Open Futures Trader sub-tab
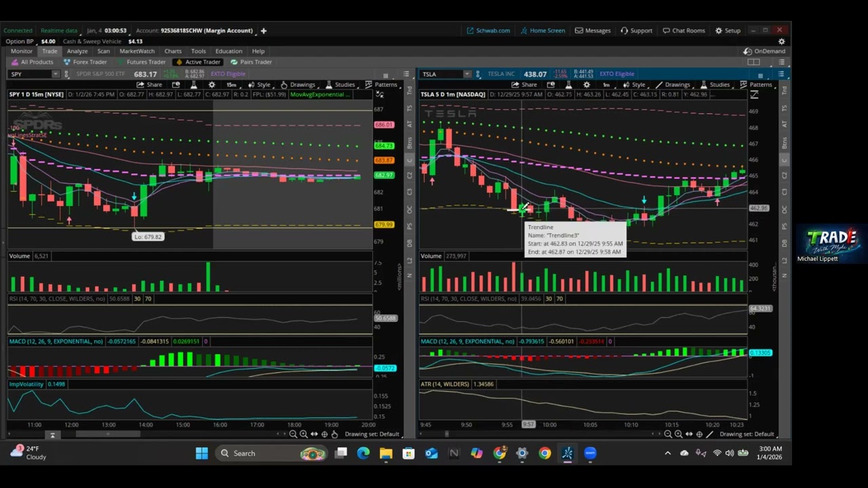This screenshot has height=488, width=868. [x=140, y=62]
